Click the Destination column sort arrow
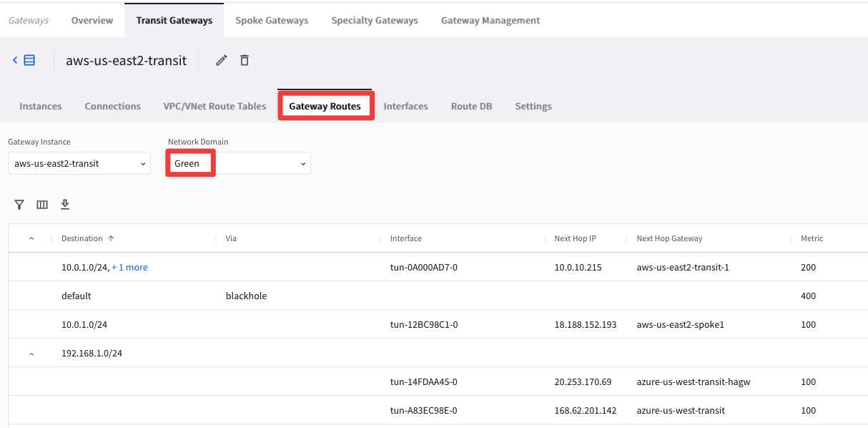The height and width of the screenshot is (428, 868). tap(111, 238)
